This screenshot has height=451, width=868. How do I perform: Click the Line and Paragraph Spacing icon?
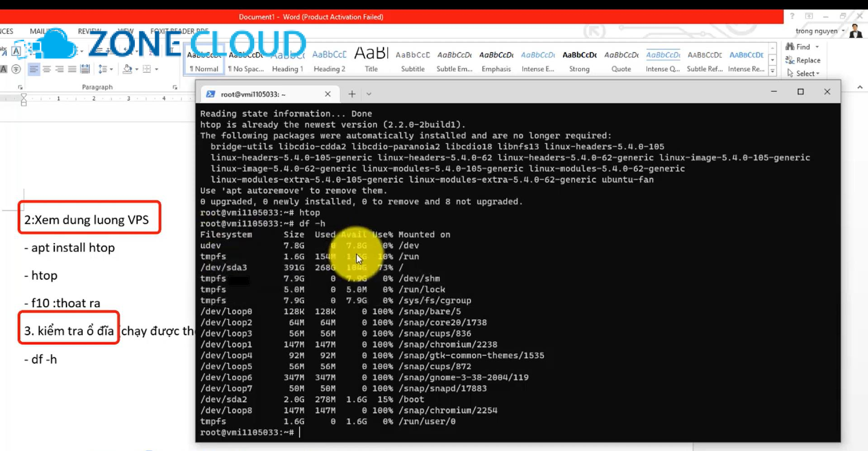(x=103, y=69)
